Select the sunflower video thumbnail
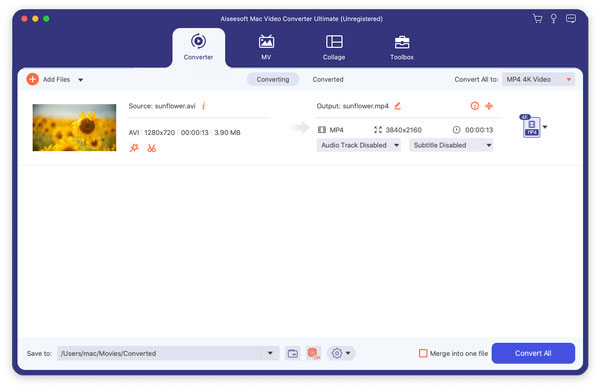The width and height of the screenshot is (600, 389). click(x=74, y=127)
